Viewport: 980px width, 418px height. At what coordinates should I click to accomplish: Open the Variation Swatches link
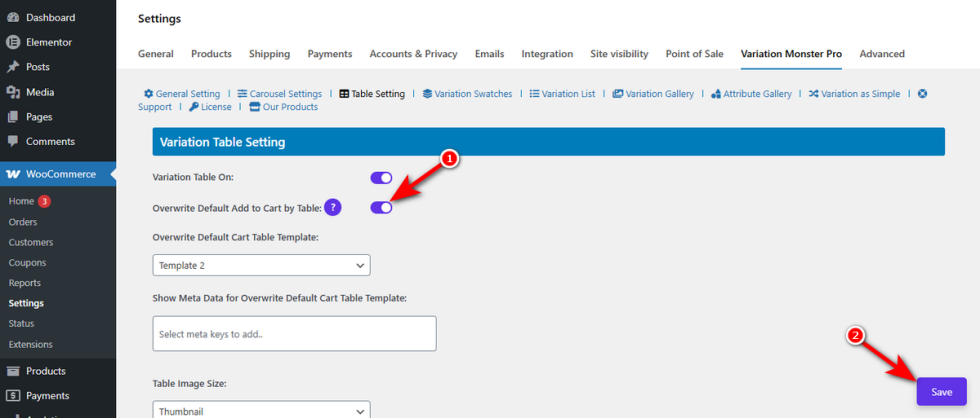click(x=473, y=94)
